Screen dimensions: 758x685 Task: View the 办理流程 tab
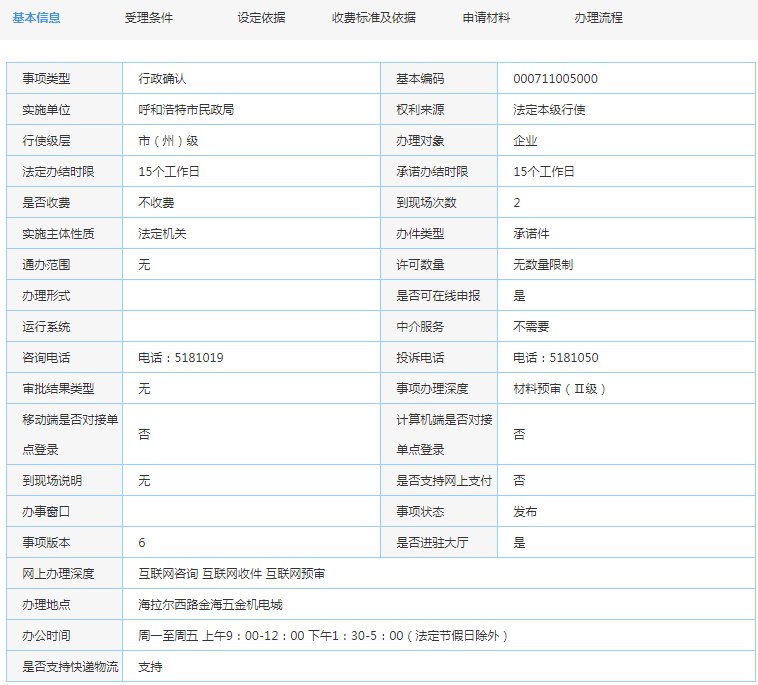click(599, 18)
